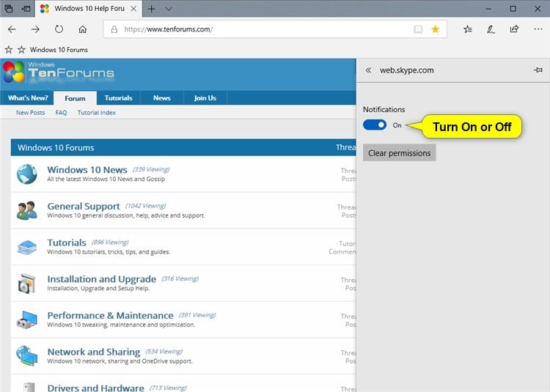Click the set these tabs aside icon
The height and width of the screenshot is (392, 550).
pyautogui.click(x=26, y=8)
